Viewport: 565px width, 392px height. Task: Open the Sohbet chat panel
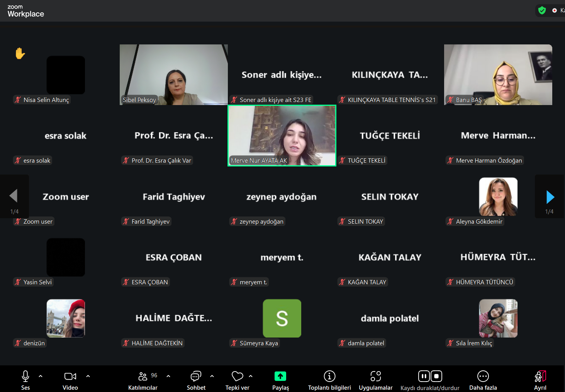(x=196, y=377)
